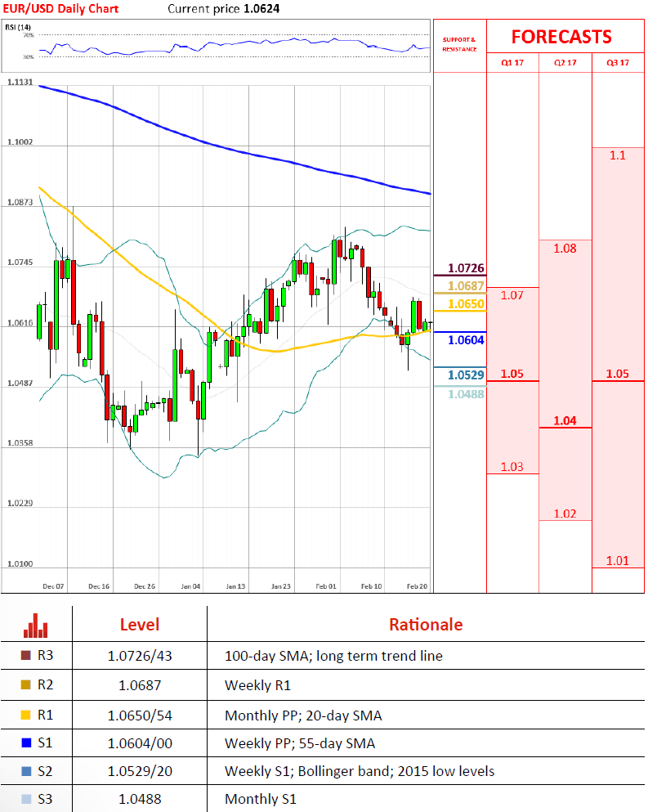Click the Q1 17 forecast value 1.03
Image resolution: width=648 pixels, height=812 pixels.
point(512,467)
